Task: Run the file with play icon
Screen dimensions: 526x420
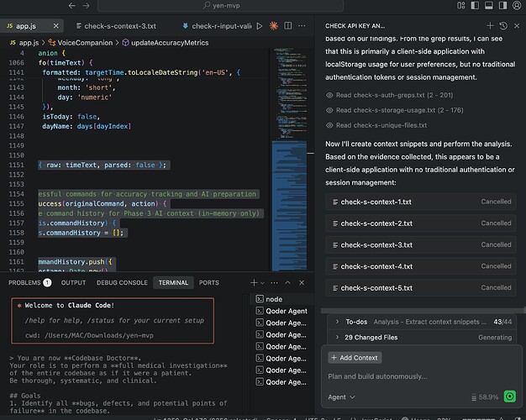Action: 260,26
